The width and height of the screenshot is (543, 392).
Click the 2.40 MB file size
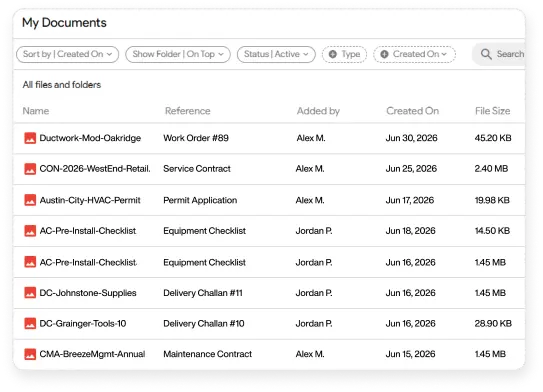coord(491,169)
